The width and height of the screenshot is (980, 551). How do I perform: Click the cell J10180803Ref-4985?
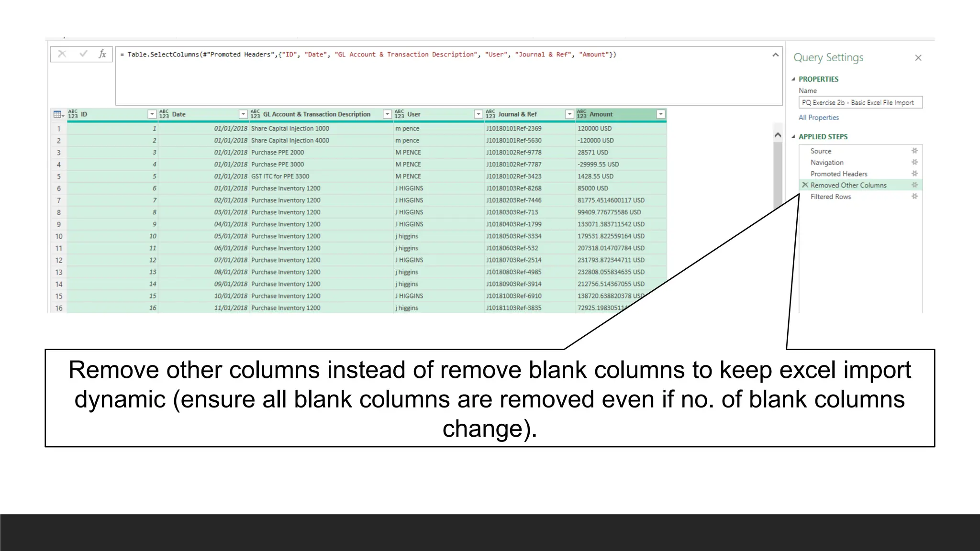(x=530, y=272)
